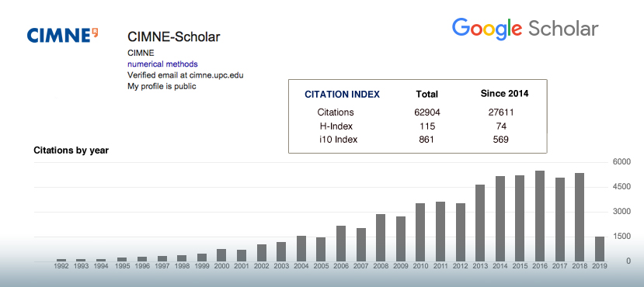Click the Since 2014 column header

(x=504, y=94)
